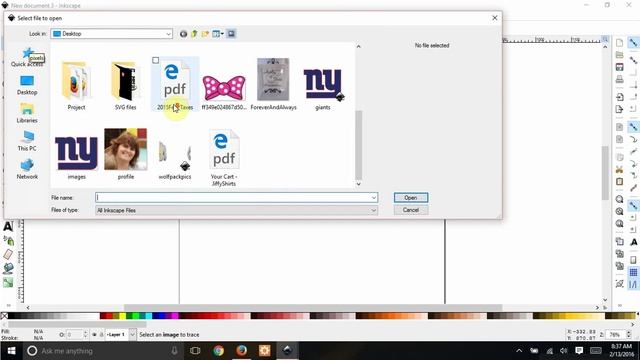640x360 pixels.
Task: Pick the yellow swatch in color palette
Action: (x=122, y=316)
